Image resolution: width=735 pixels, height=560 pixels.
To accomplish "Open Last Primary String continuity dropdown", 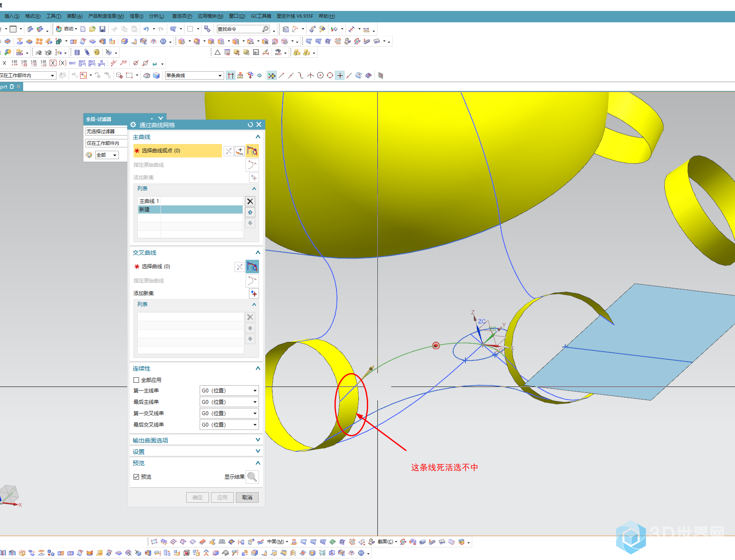I will (229, 402).
